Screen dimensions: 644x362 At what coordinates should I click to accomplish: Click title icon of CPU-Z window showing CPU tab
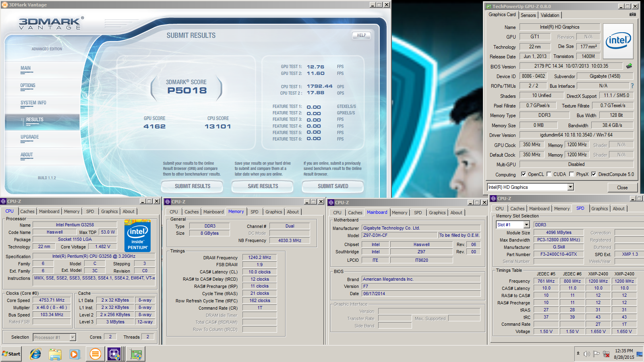click(x=4, y=201)
